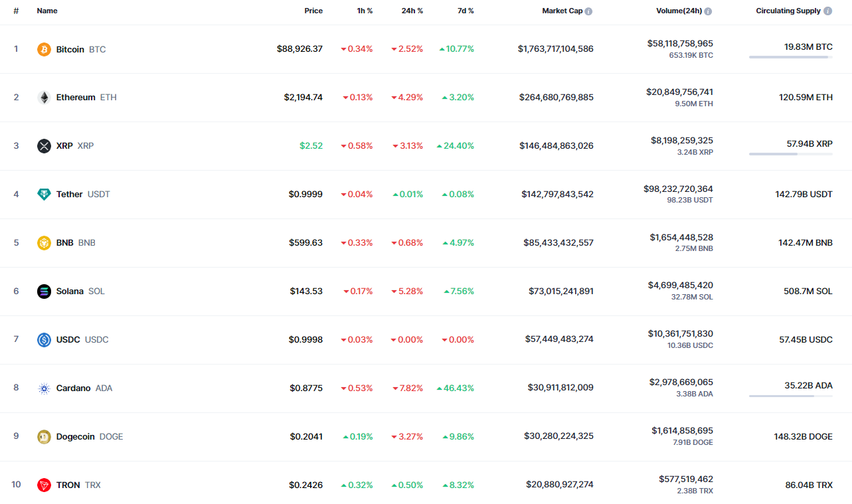Click Cardano's circulating supply progress bar
852x504 pixels.
coord(790,396)
